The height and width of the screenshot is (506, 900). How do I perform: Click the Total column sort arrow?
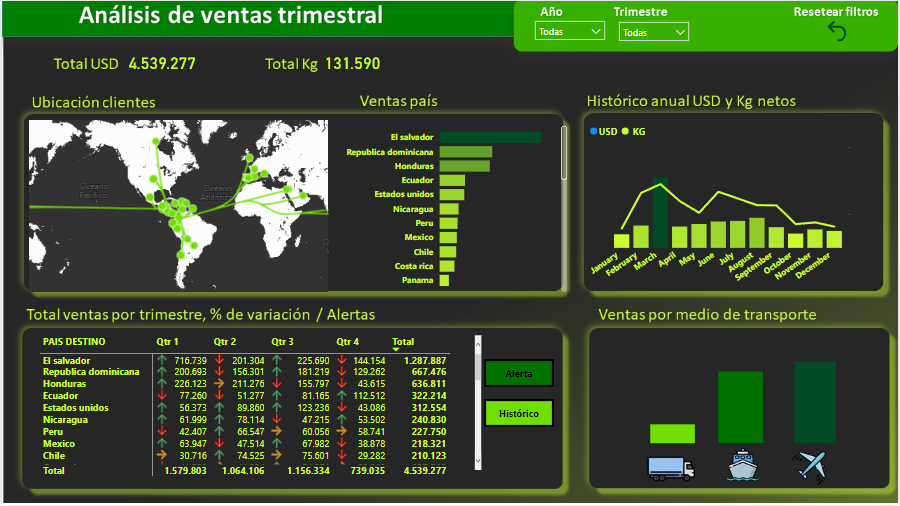(395, 349)
